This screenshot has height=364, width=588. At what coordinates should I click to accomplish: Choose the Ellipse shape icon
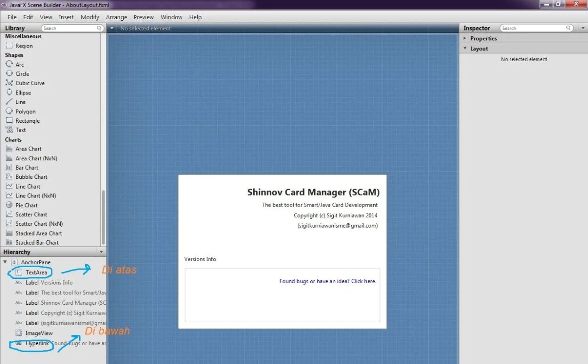point(9,93)
